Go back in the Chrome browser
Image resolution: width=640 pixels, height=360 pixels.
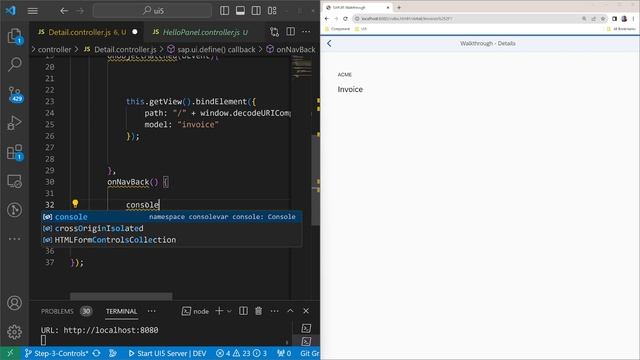327,19
